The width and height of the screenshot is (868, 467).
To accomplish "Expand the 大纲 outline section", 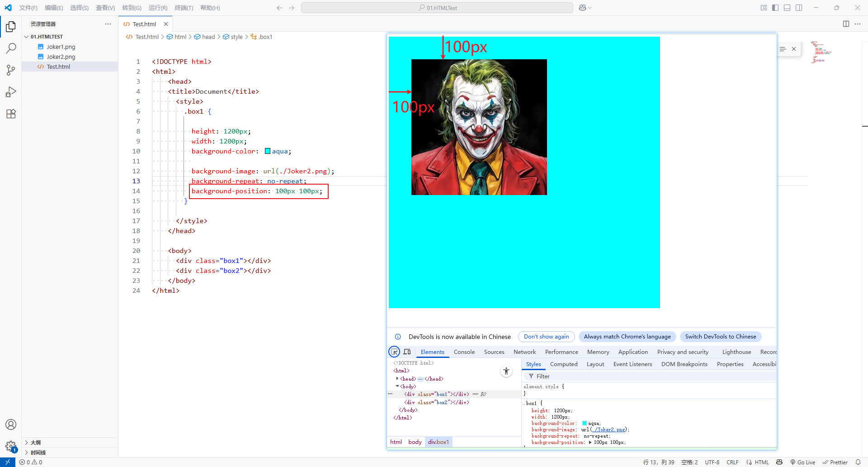I will 26,443.
